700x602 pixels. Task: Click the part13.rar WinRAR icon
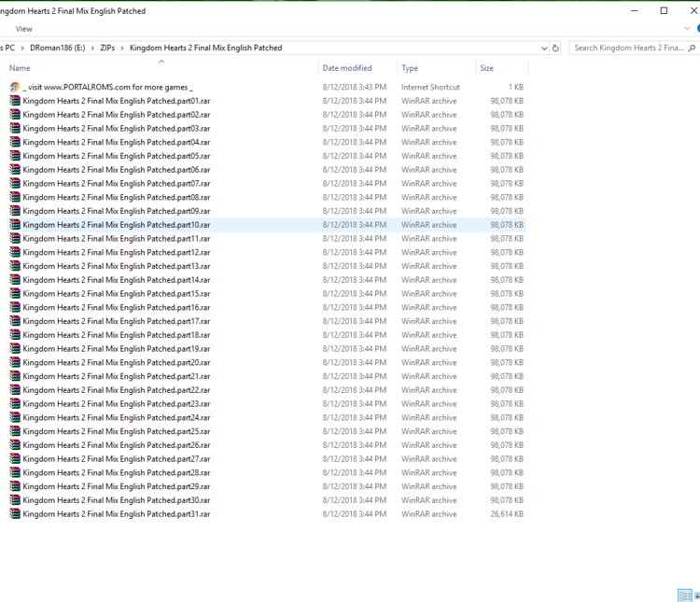15,266
